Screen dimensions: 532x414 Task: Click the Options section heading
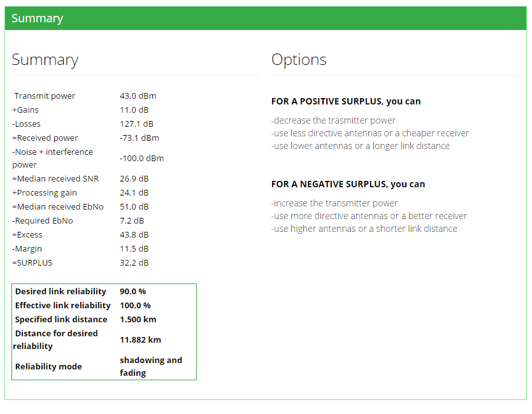click(299, 60)
